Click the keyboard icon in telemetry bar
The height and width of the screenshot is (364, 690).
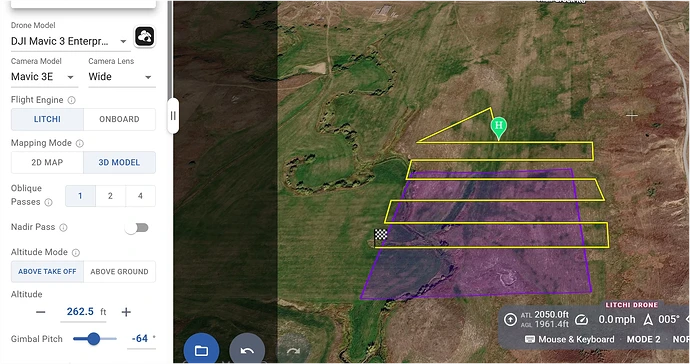coord(530,339)
